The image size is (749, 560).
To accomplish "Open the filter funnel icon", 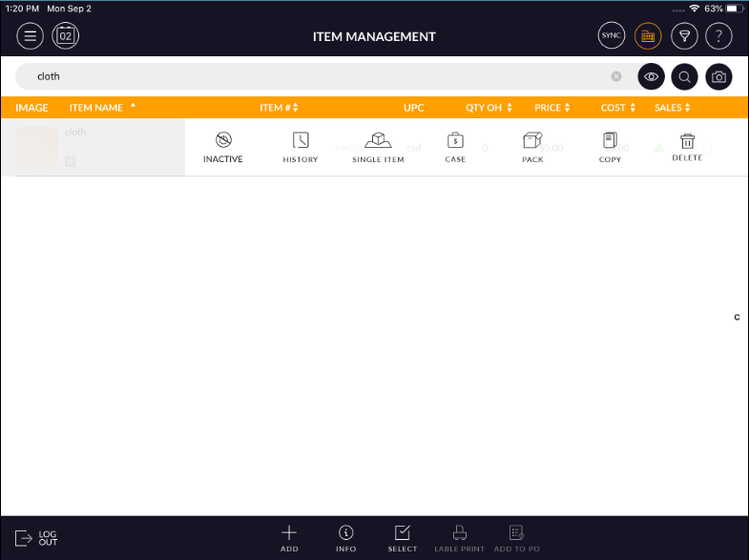I will 684,36.
